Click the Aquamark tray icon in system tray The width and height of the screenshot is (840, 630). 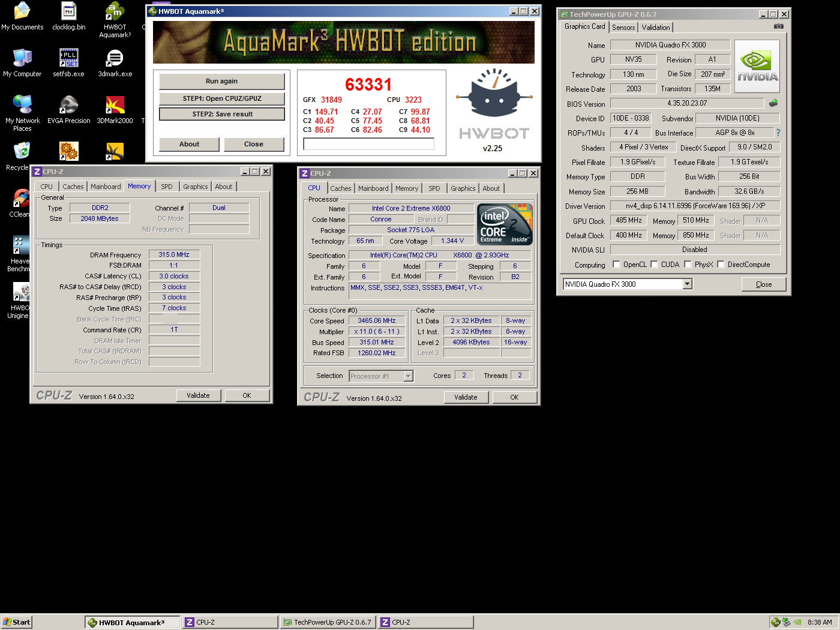(776, 622)
